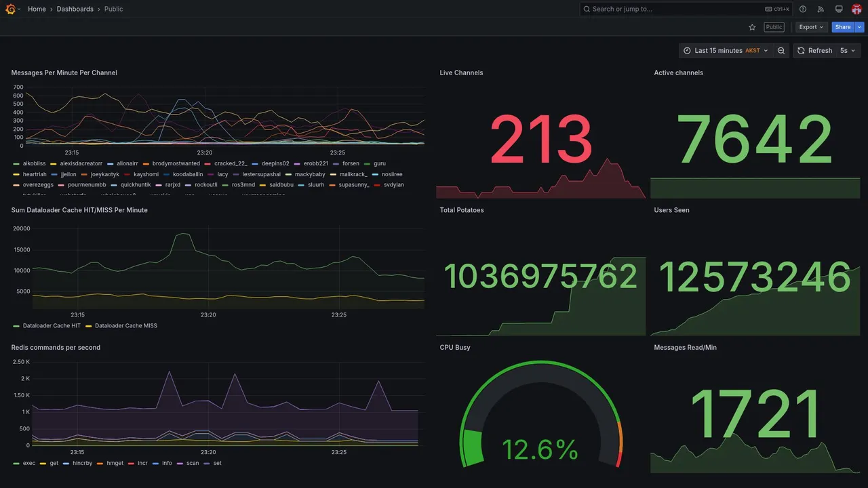Click the monitor icon beside the avatar
Image resolution: width=868 pixels, height=488 pixels.
(839, 9)
